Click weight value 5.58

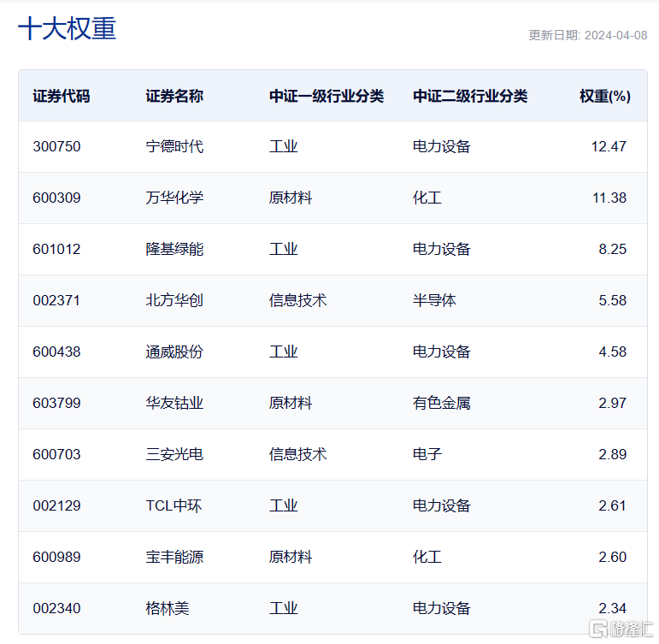[612, 300]
